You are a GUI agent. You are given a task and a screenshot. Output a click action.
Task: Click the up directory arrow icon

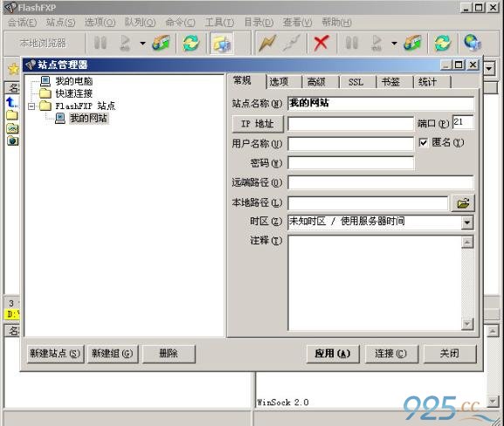tap(11, 102)
